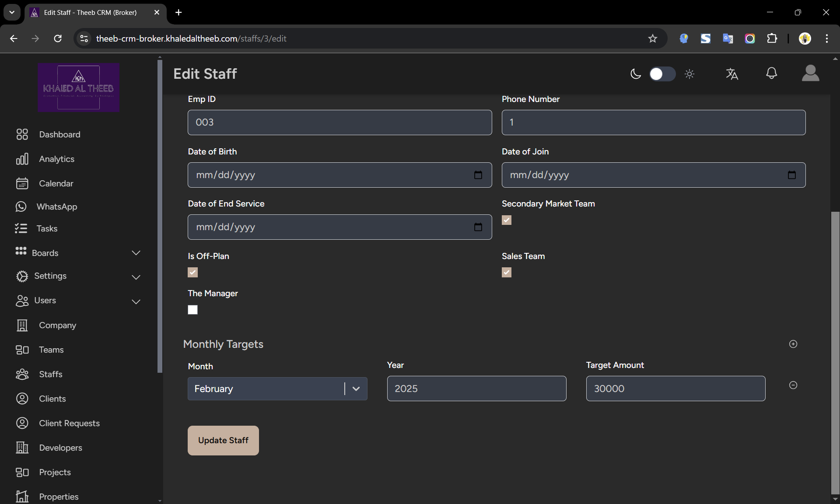840x504 pixels.
Task: Click the notification bell icon
Action: pyautogui.click(x=771, y=73)
